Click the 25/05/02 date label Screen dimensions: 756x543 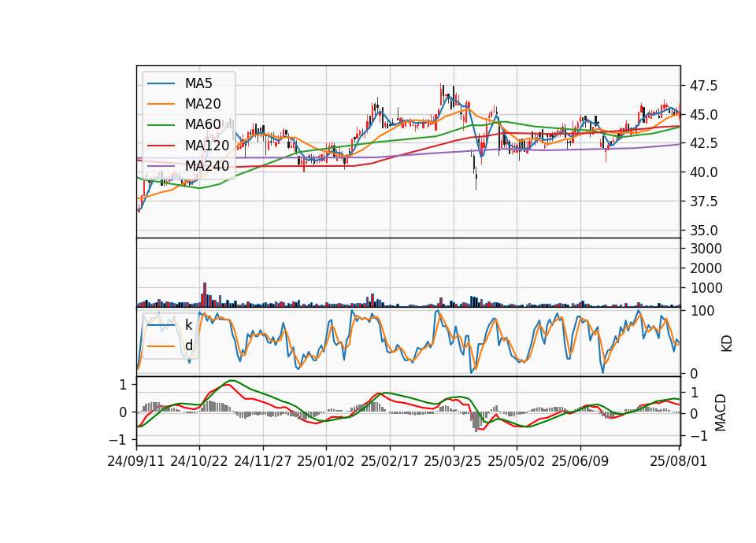pyautogui.click(x=517, y=461)
